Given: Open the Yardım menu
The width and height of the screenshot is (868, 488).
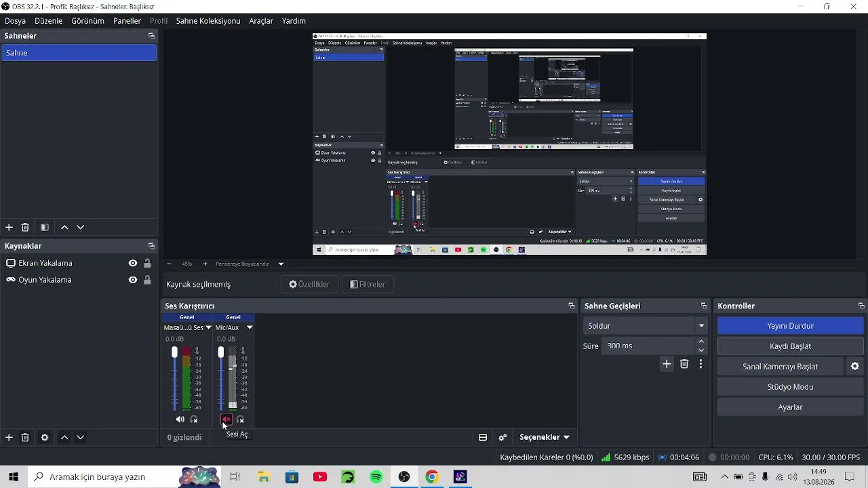Looking at the screenshot, I should tap(294, 21).
